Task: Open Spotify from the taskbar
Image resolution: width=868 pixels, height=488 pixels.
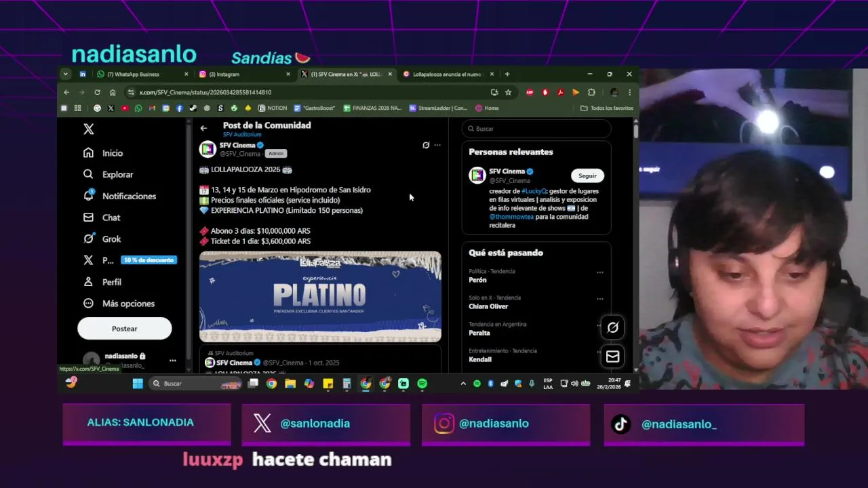Action: (x=422, y=384)
